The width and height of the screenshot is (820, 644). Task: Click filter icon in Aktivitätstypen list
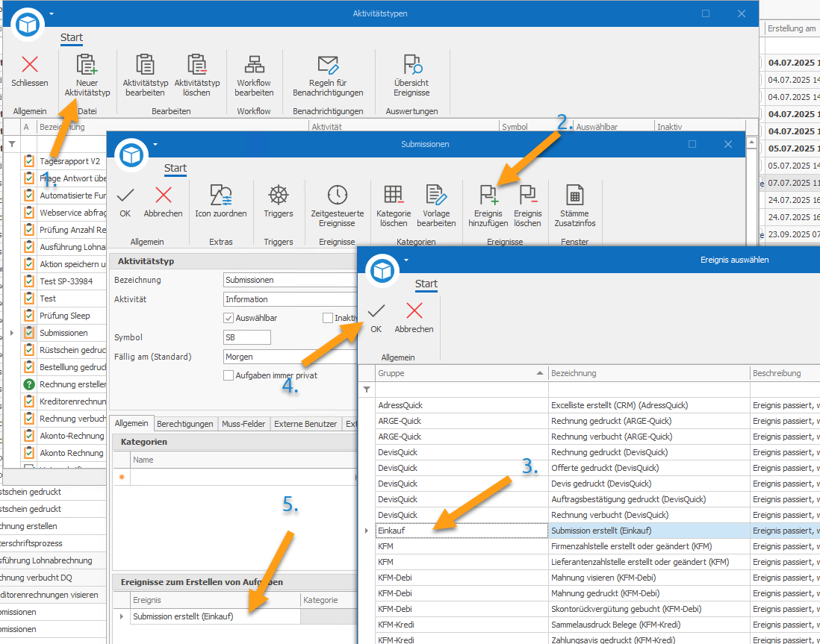tap(12, 143)
